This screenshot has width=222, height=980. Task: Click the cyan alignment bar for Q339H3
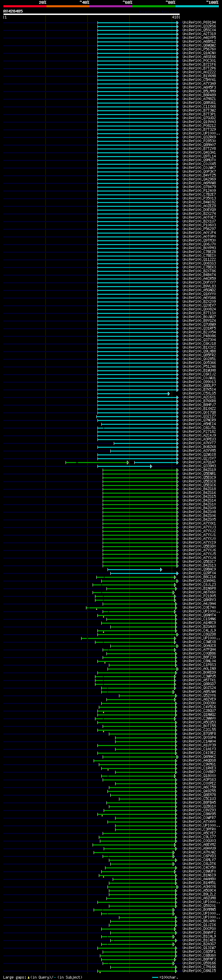[125, 467]
